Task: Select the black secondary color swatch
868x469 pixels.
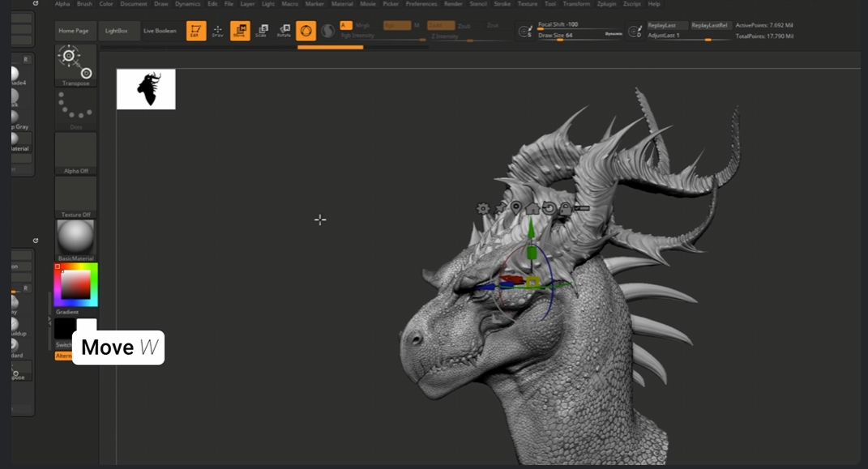Action: (x=65, y=329)
